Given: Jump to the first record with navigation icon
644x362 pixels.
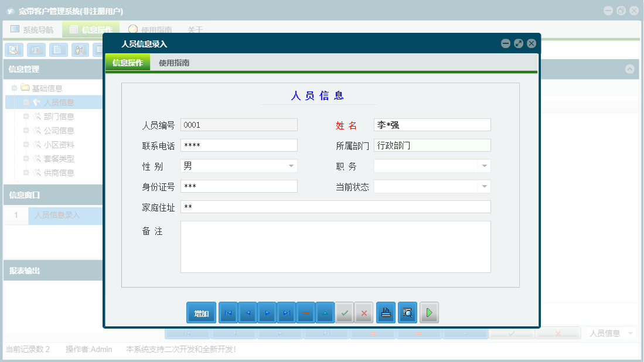Looking at the screenshot, I should (228, 312).
